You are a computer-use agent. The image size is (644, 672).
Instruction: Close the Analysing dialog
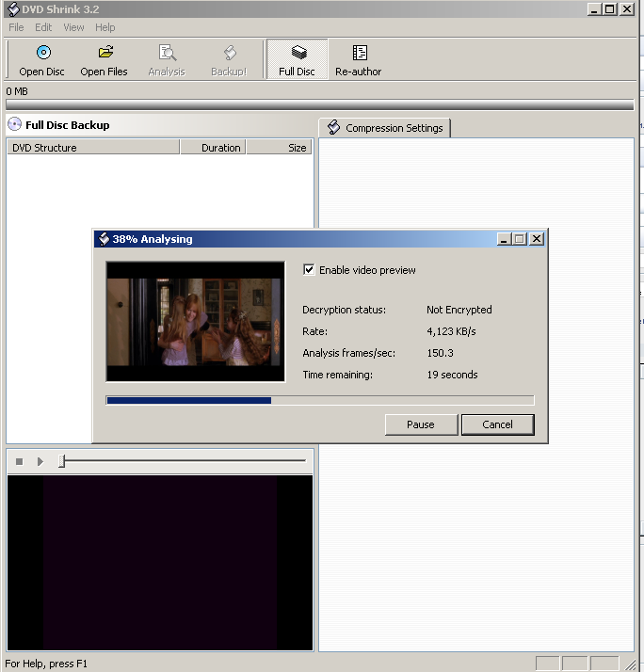tap(537, 239)
